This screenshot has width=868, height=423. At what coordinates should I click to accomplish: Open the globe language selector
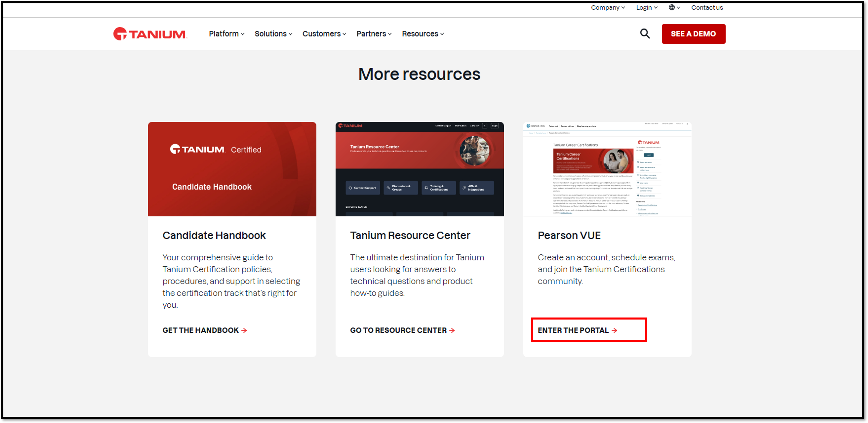coord(674,7)
